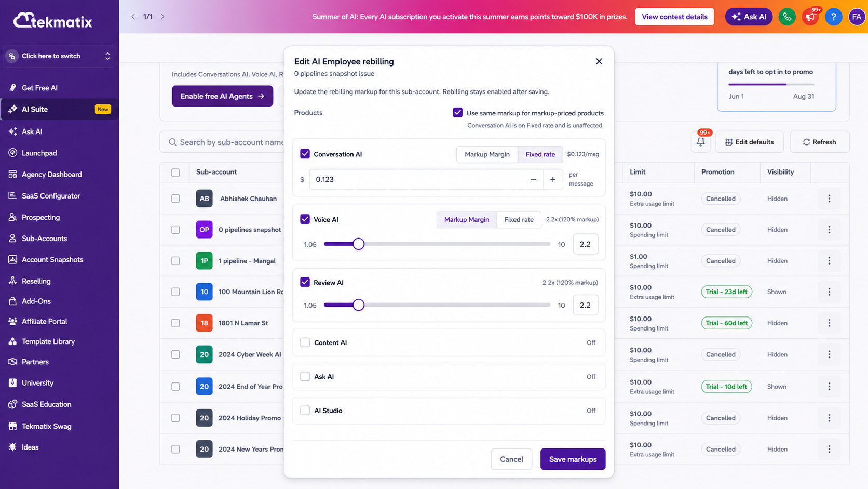Screen dimensions: 868x489
Task: Click the Ask AI button in header
Action: point(749,17)
